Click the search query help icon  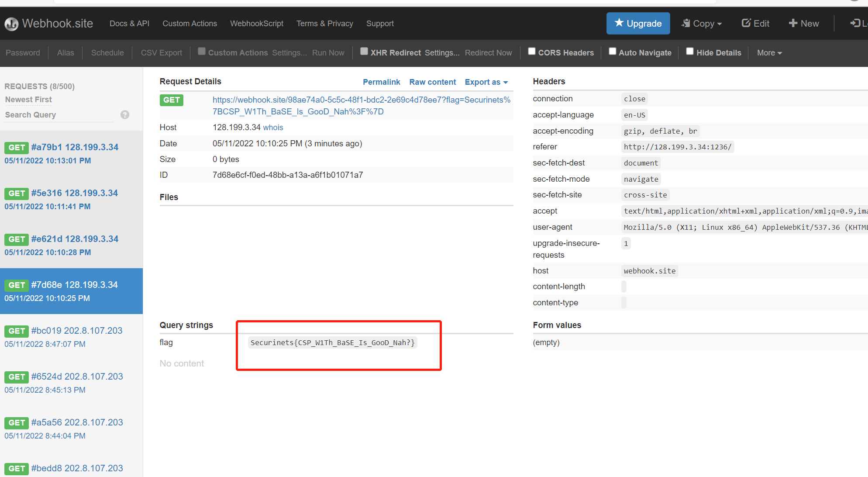tap(125, 115)
